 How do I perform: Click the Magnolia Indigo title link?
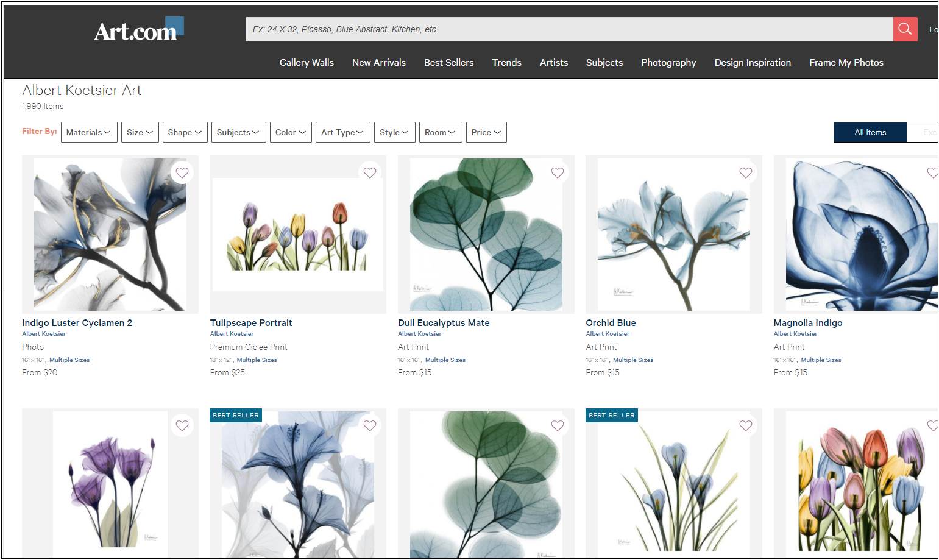pos(807,323)
